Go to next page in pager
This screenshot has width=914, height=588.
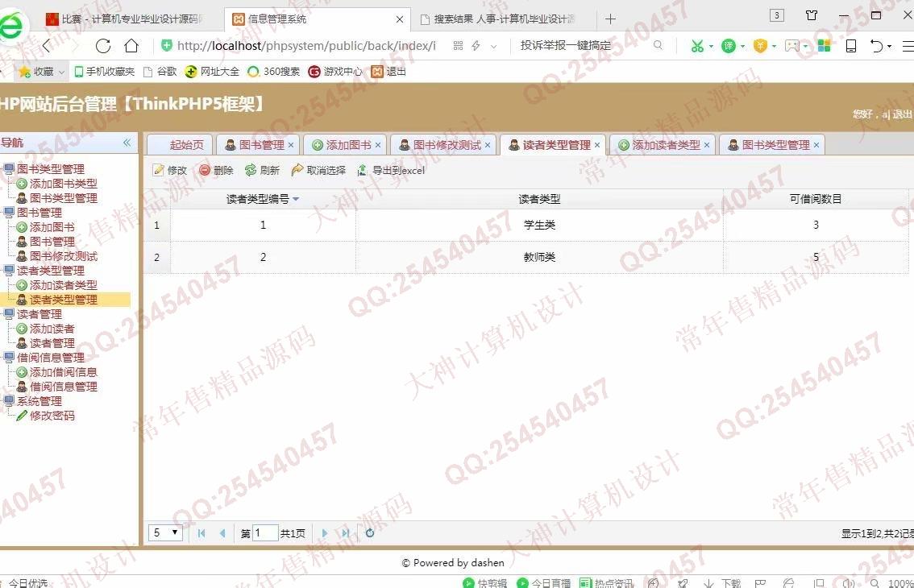click(325, 533)
